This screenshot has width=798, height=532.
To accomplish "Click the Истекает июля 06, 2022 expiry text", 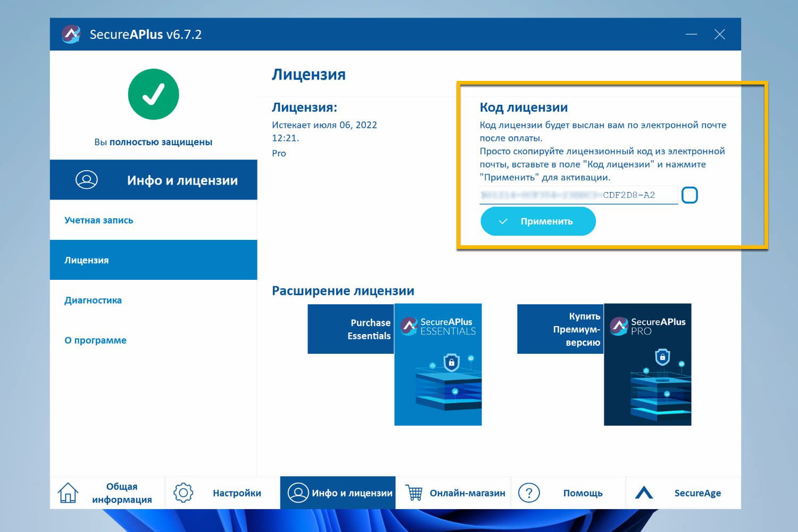I will coord(325,131).
